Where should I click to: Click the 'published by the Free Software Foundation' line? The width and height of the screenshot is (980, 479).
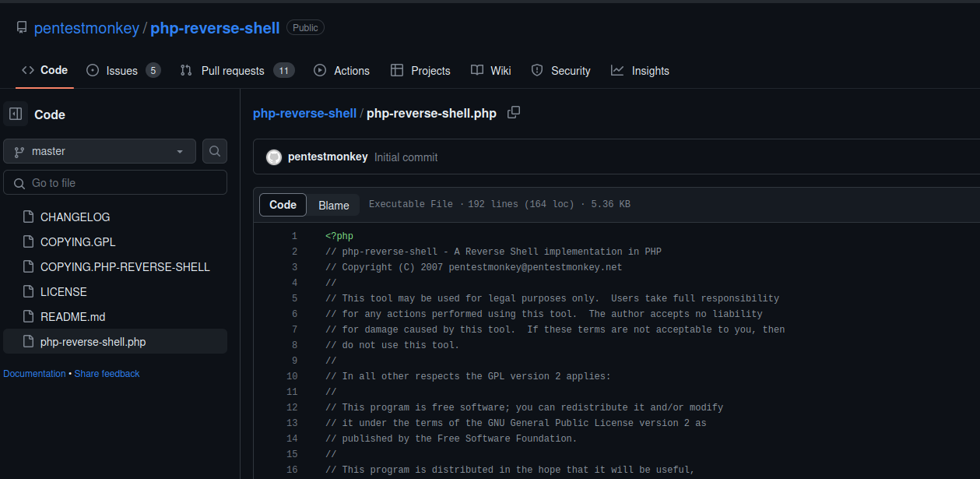click(451, 438)
